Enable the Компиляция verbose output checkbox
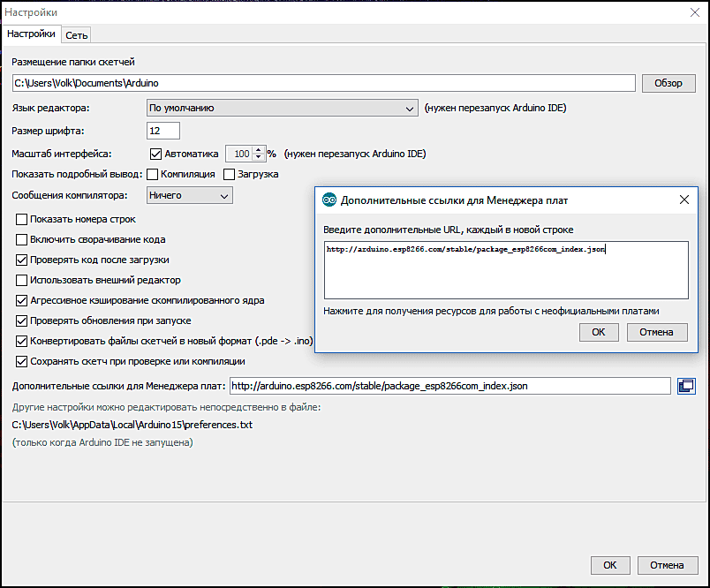The height and width of the screenshot is (588, 710). pos(153,174)
